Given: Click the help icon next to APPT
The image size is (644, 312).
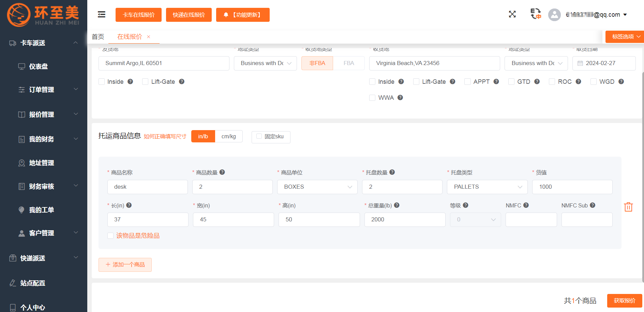Looking at the screenshot, I should pyautogui.click(x=496, y=82).
